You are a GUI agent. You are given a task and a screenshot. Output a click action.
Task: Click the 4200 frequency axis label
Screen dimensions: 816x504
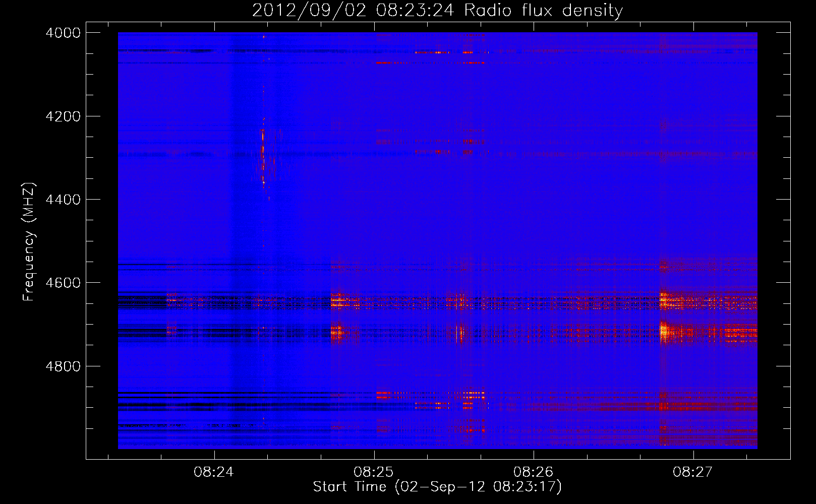click(x=63, y=116)
